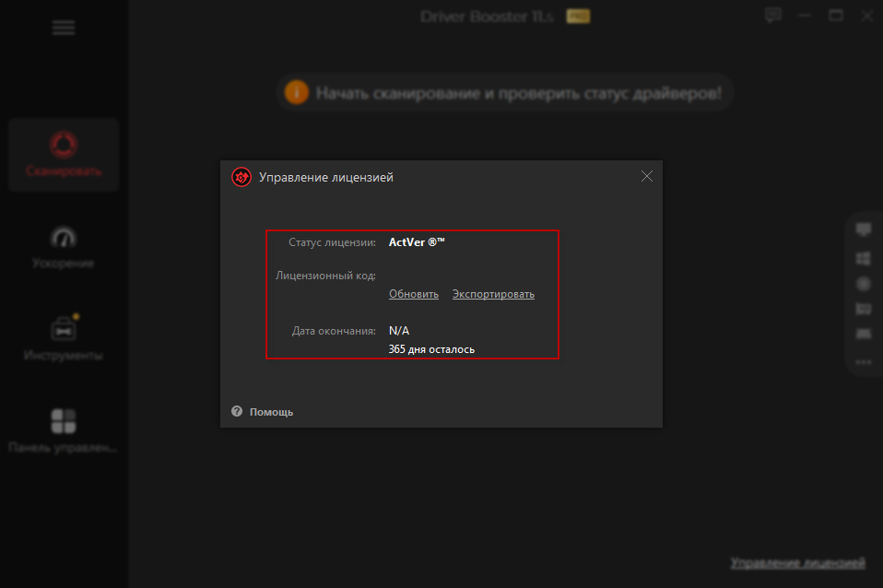Open the feedback icon in the title bar
883x588 pixels.
pyautogui.click(x=773, y=15)
